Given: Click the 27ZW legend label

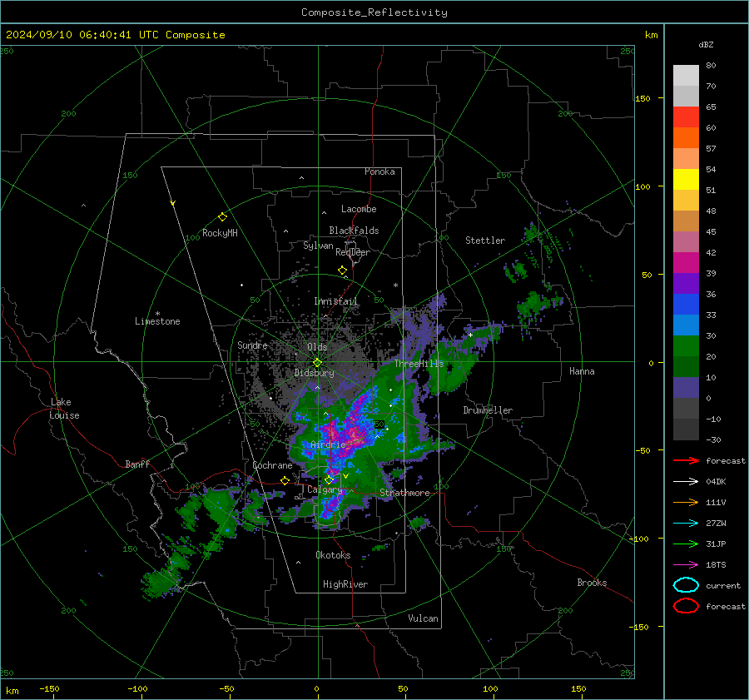Looking at the screenshot, I should click(716, 524).
